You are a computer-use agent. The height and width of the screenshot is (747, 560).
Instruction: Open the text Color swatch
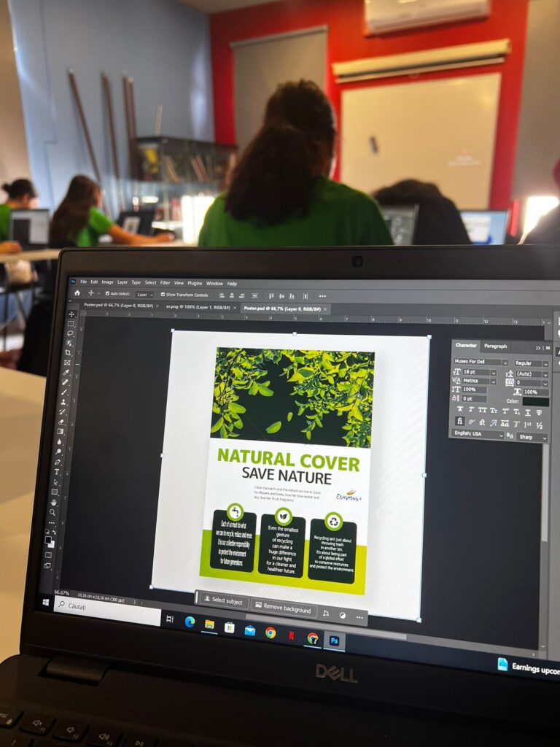535,402
